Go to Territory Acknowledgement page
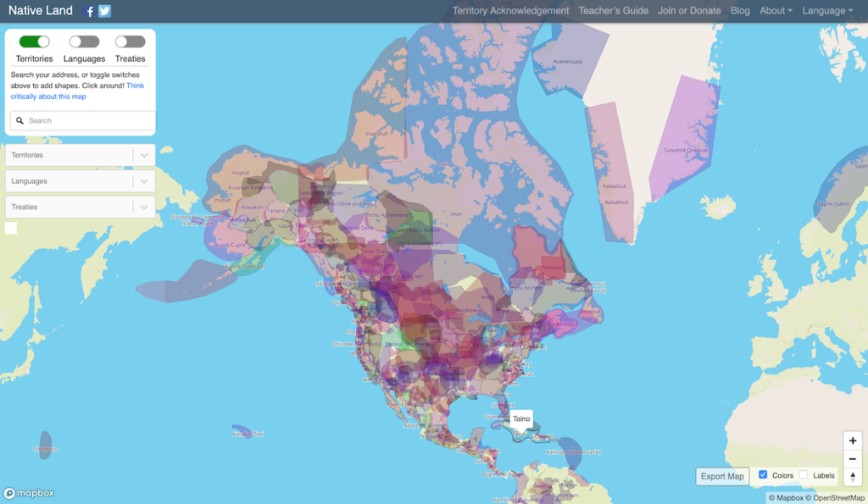Image resolution: width=868 pixels, height=504 pixels. [x=510, y=10]
